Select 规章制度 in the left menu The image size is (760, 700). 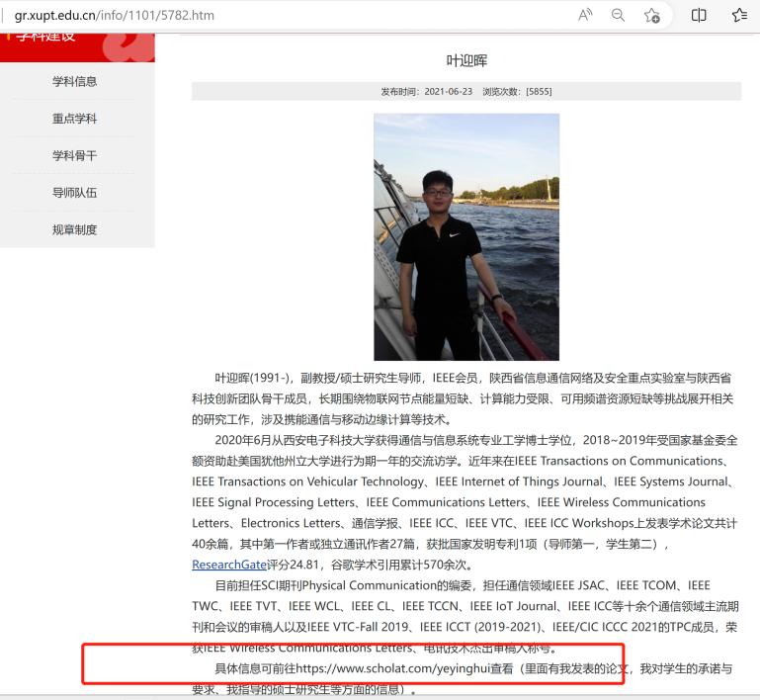point(75,229)
